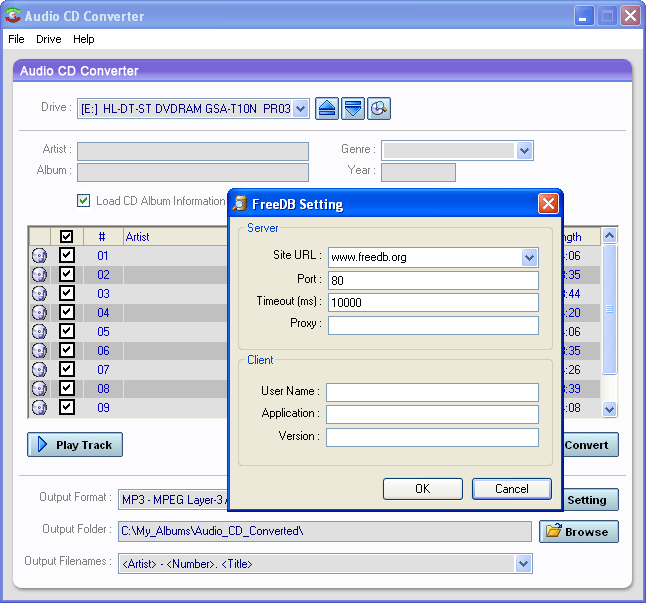This screenshot has width=646, height=603.
Task: Click the Album input field
Action: 193,172
